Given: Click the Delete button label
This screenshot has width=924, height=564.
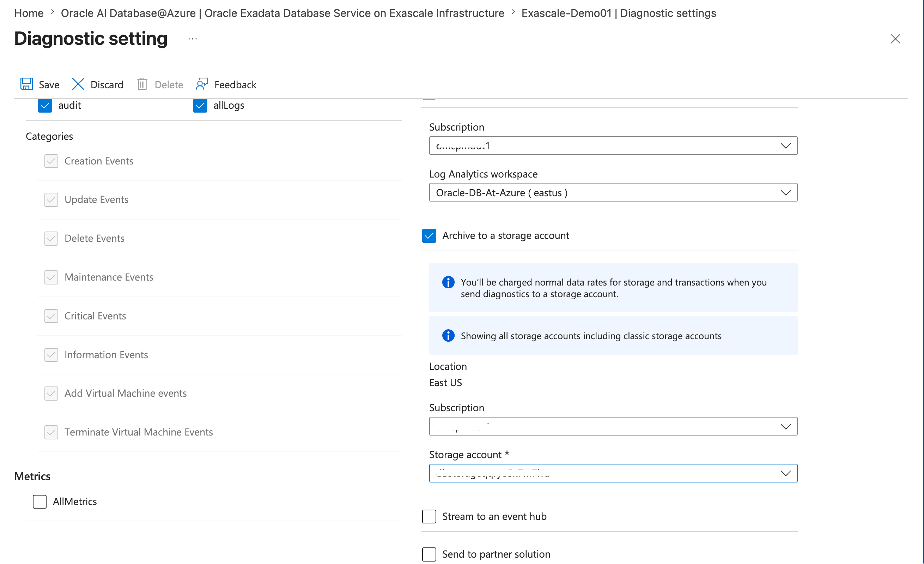Looking at the screenshot, I should click(169, 85).
